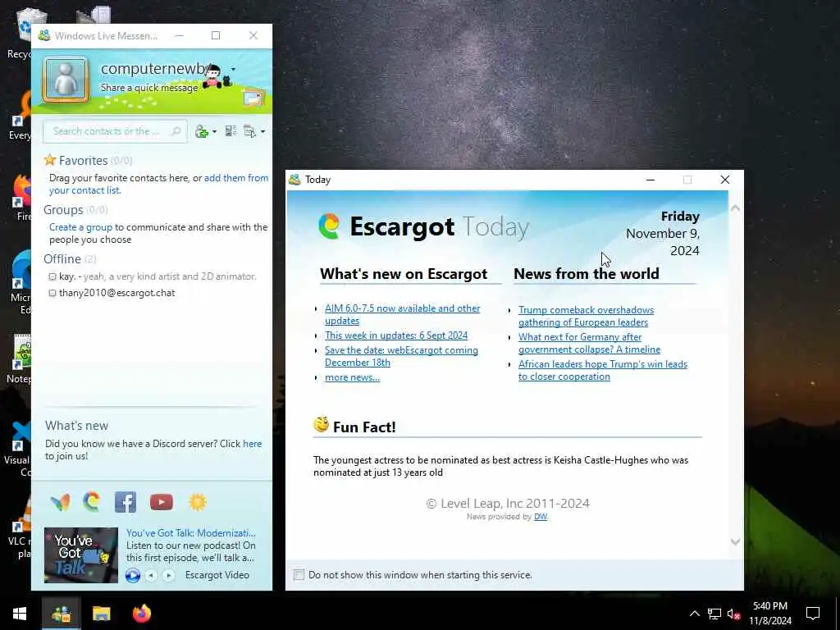Click 'You've Got Talk: Modernizati...' headline
This screenshot has height=630, width=840.
coord(190,533)
